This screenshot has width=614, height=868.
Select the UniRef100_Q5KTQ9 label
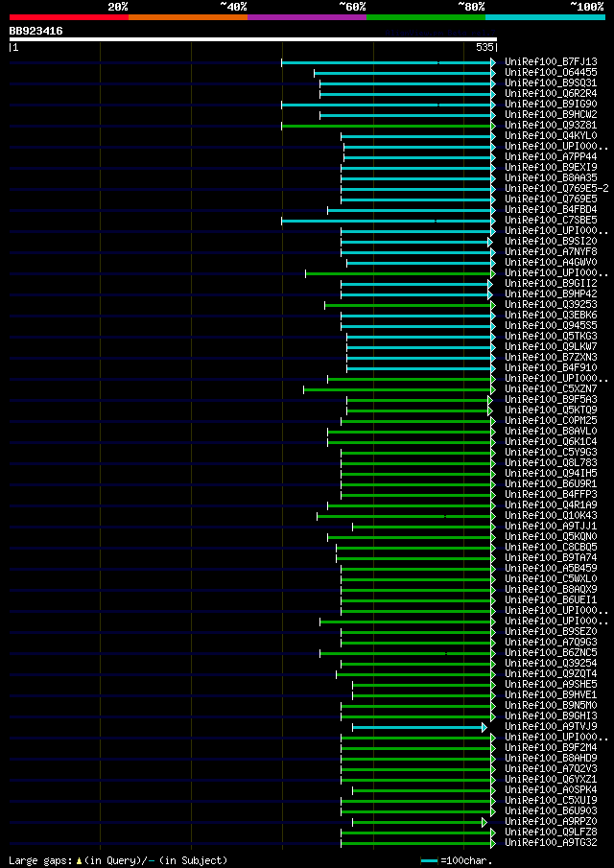point(551,410)
